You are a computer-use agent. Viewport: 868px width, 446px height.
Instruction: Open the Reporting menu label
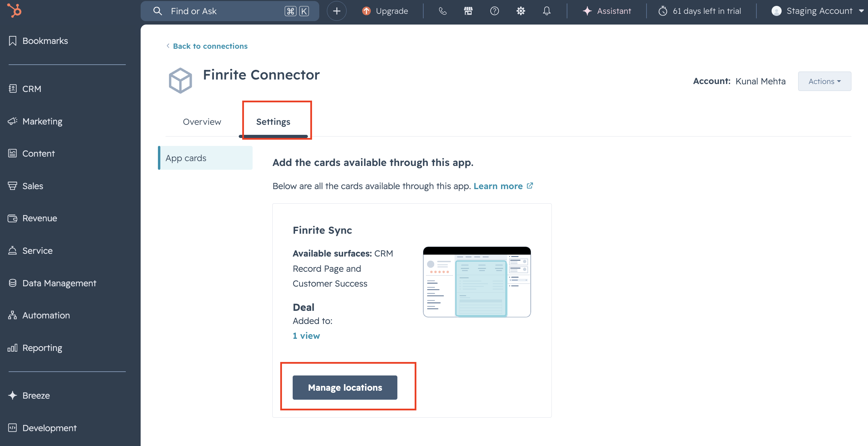point(43,348)
